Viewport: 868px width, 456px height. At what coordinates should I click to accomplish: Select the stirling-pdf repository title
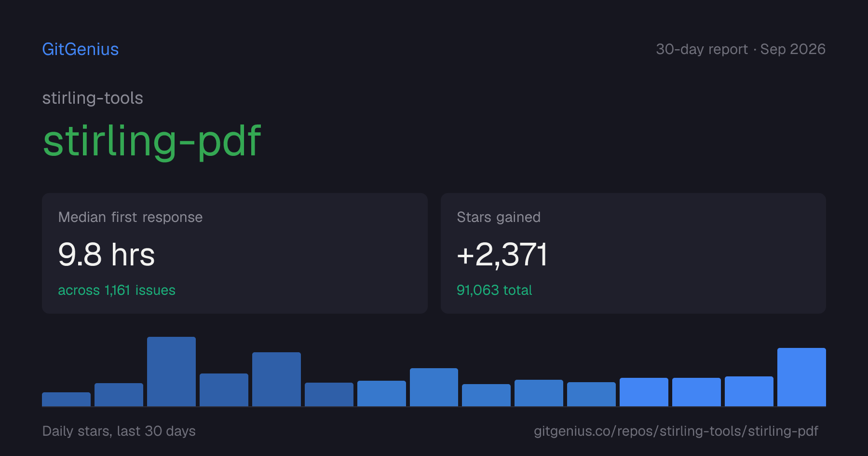click(152, 141)
